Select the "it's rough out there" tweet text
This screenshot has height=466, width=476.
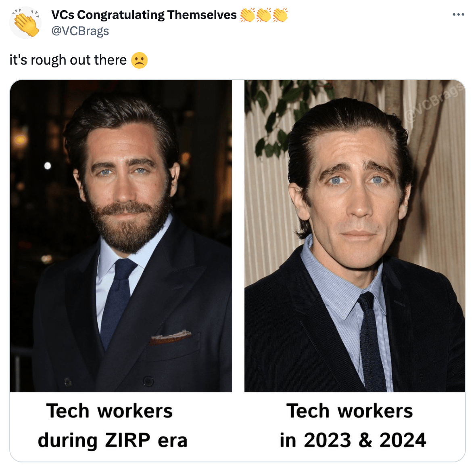coord(68,60)
